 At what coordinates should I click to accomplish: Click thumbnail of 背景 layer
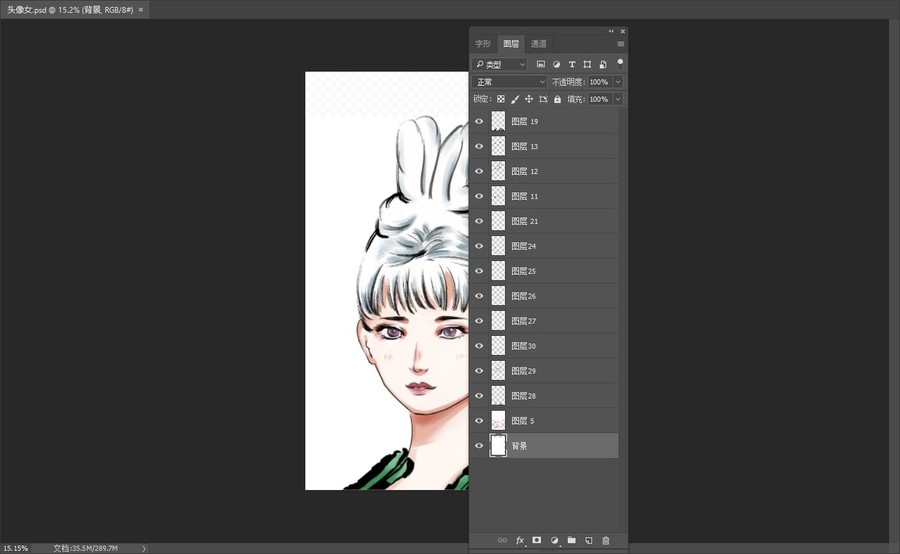click(498, 445)
